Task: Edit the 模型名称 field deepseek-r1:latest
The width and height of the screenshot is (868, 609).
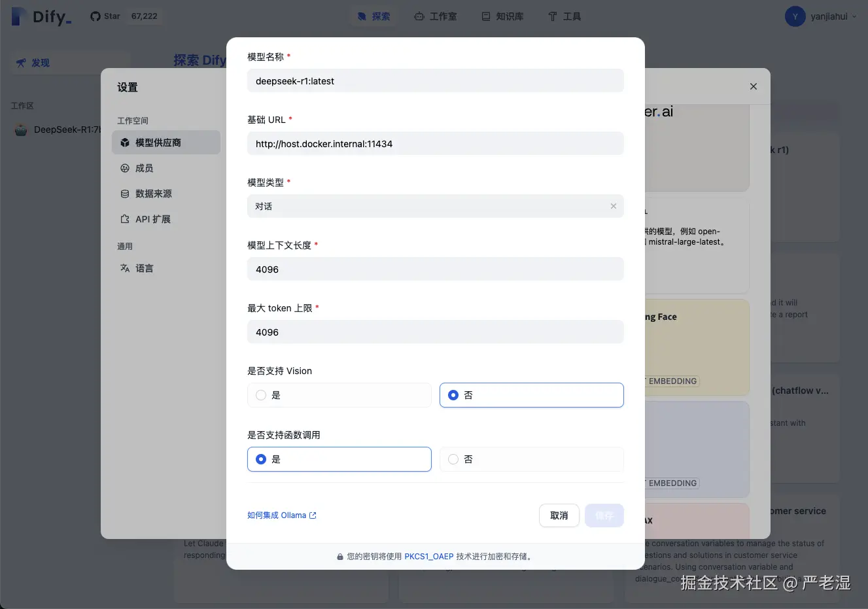Action: tap(436, 81)
